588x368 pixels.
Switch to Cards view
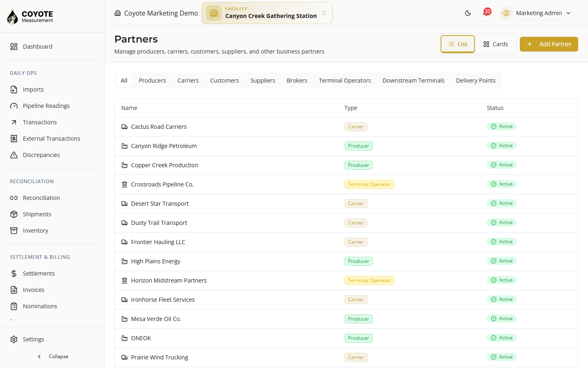point(496,44)
